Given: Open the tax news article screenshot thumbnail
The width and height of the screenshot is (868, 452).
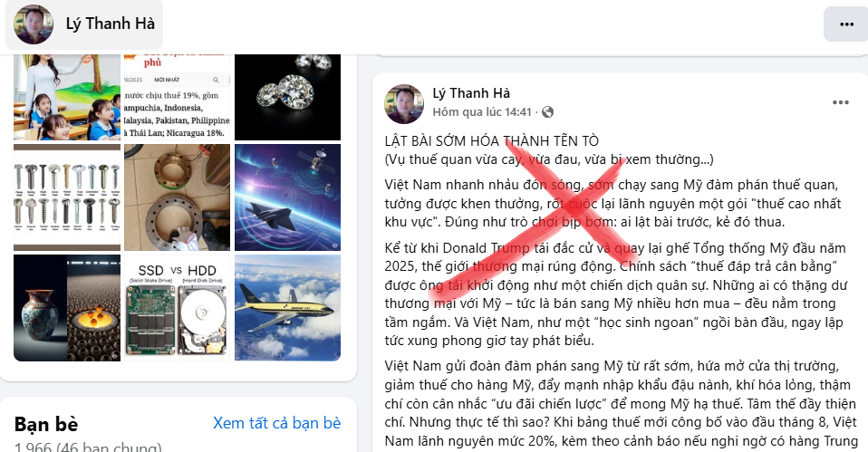Looking at the screenshot, I should (178, 97).
